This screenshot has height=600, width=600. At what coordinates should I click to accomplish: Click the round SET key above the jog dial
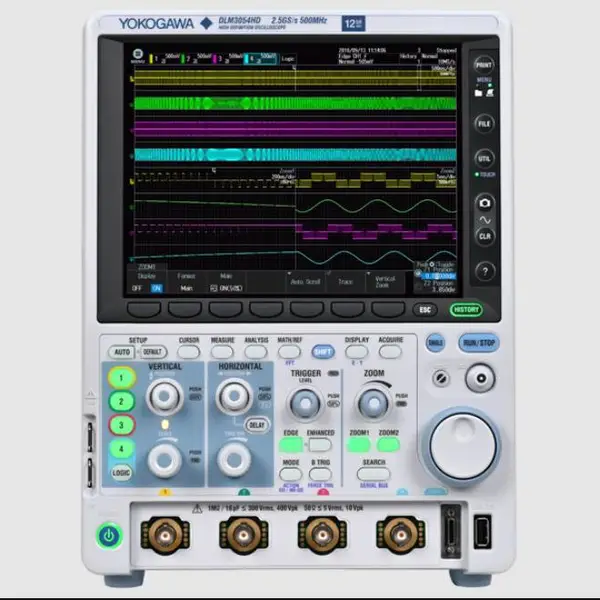[481, 378]
